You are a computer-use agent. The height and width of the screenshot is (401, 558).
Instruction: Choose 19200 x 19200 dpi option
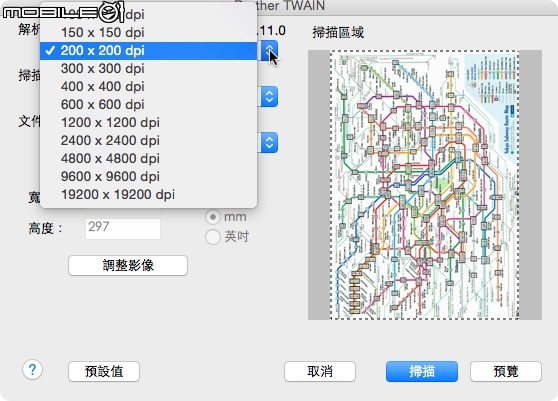(148, 195)
